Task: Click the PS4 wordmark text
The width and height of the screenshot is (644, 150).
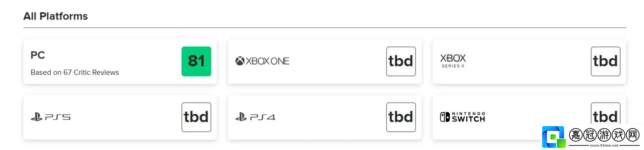Action: (x=262, y=117)
